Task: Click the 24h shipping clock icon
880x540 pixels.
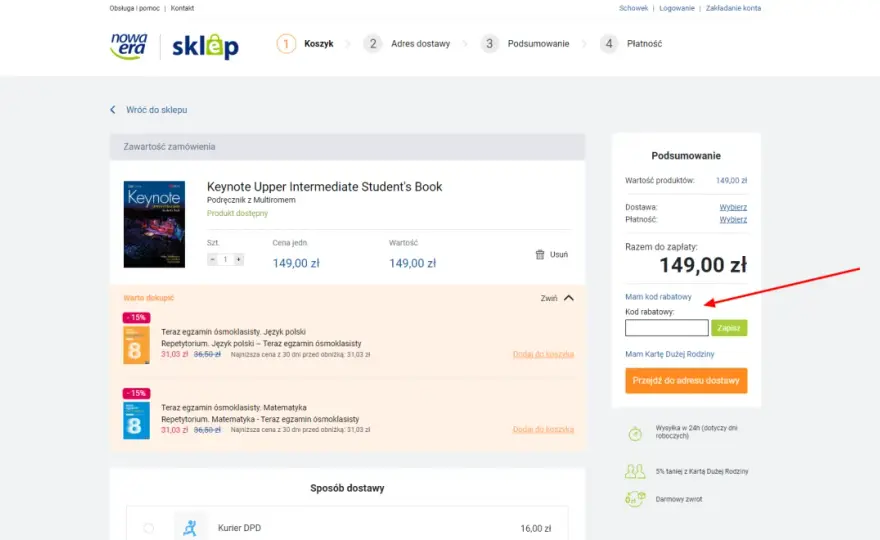Action: [x=635, y=433]
